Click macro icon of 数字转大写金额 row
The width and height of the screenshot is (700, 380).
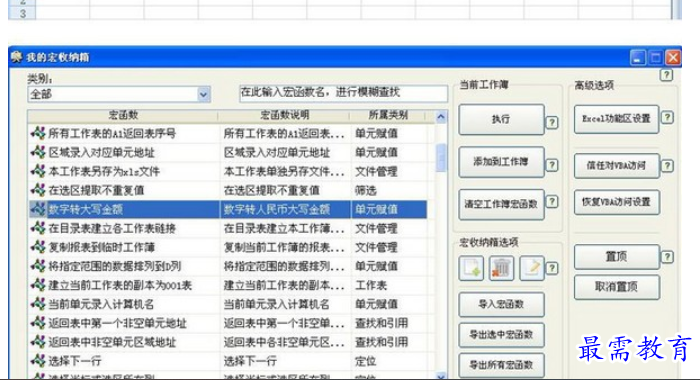point(38,209)
